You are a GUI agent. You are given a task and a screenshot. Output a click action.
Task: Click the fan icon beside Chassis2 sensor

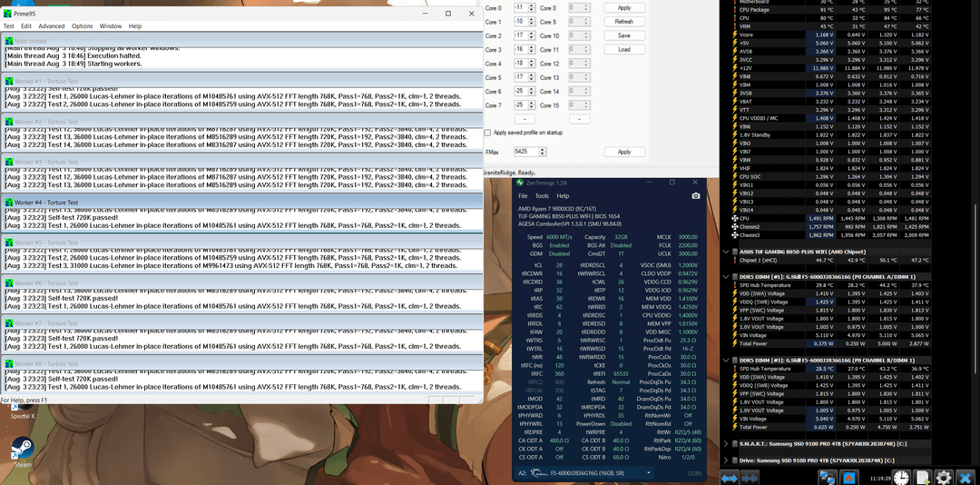pyautogui.click(x=734, y=226)
